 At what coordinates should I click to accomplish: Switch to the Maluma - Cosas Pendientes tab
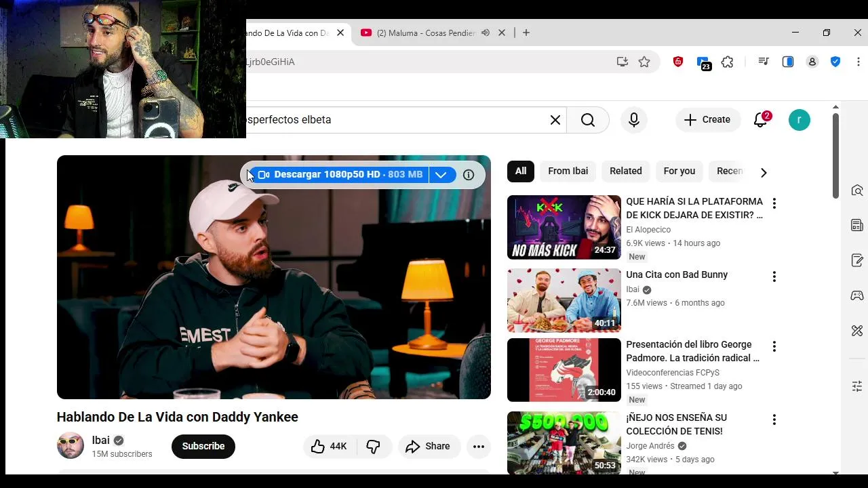click(x=425, y=33)
